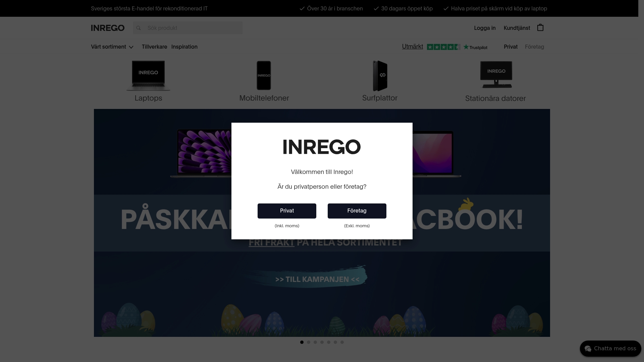This screenshot has height=362, width=644.
Task: Click the Logga in link
Action: point(484,28)
